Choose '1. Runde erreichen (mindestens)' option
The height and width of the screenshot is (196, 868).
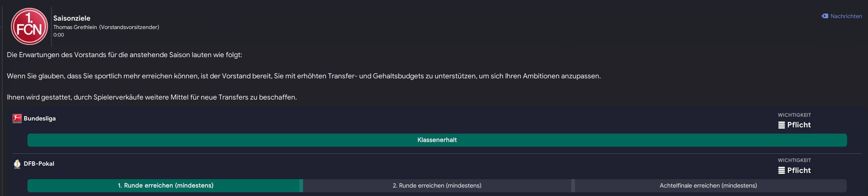pyautogui.click(x=165, y=185)
